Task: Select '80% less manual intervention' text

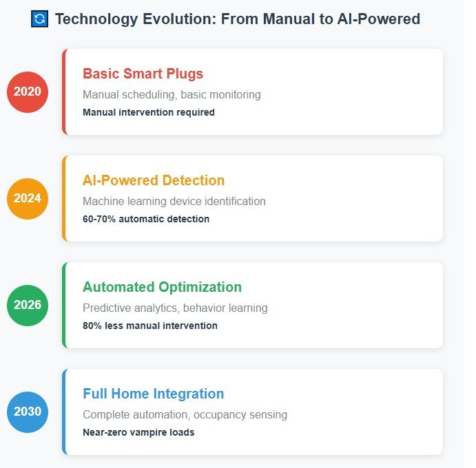Action: click(150, 326)
